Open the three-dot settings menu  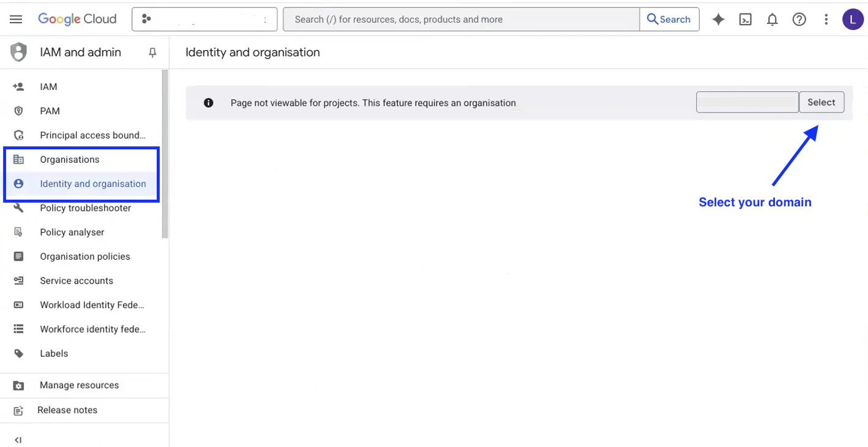826,20
